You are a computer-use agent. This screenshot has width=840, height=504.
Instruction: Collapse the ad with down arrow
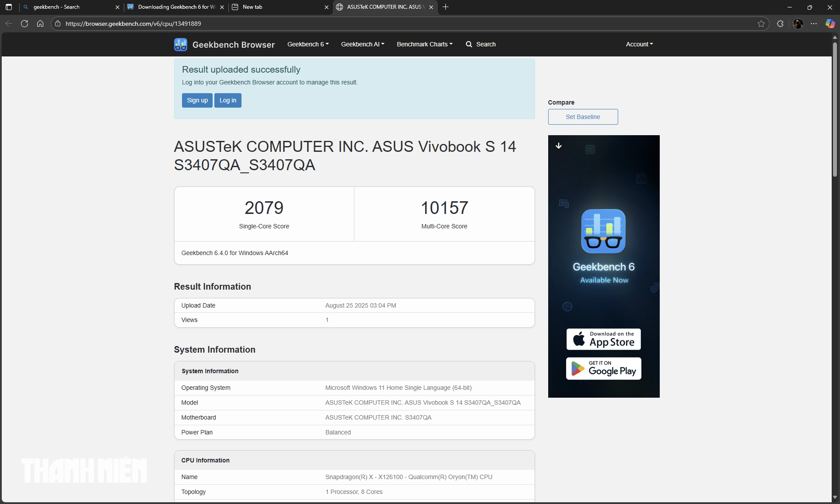559,146
